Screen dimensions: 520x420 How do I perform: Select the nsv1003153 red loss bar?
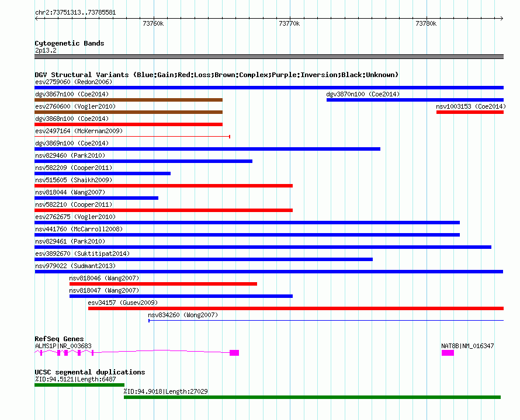click(470, 112)
